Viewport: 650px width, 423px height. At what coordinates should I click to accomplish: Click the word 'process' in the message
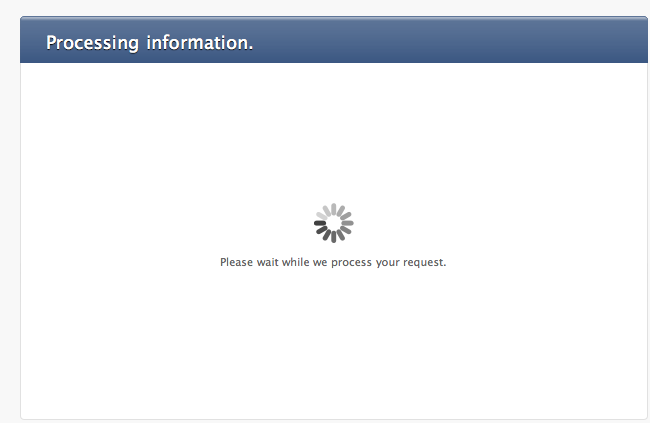pos(351,263)
